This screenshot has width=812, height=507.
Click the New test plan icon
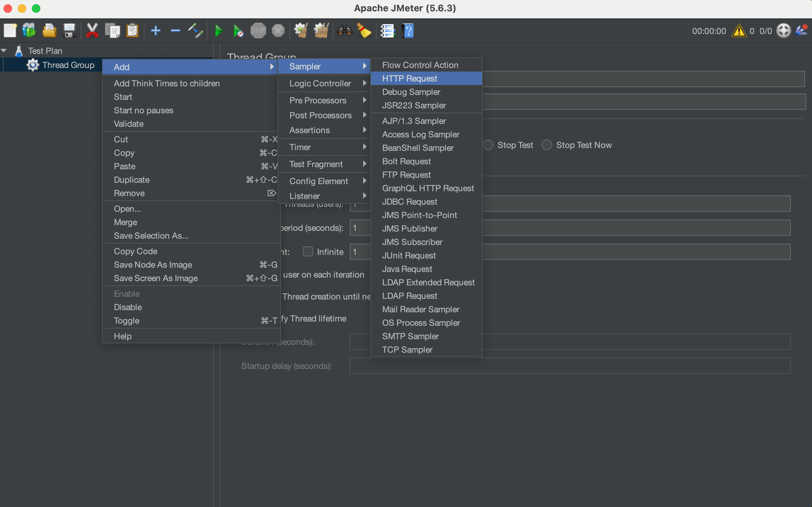(10, 30)
